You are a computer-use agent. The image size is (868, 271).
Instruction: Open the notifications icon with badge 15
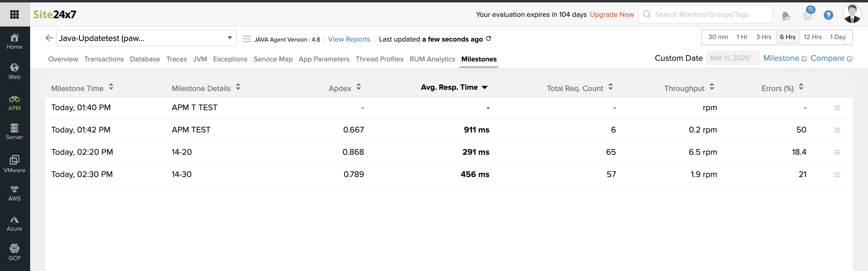(x=808, y=14)
